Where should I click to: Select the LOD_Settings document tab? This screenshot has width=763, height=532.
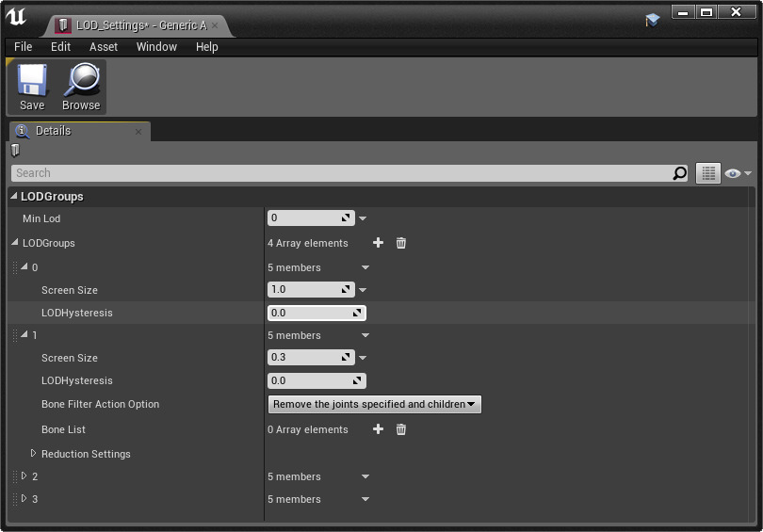(x=138, y=25)
